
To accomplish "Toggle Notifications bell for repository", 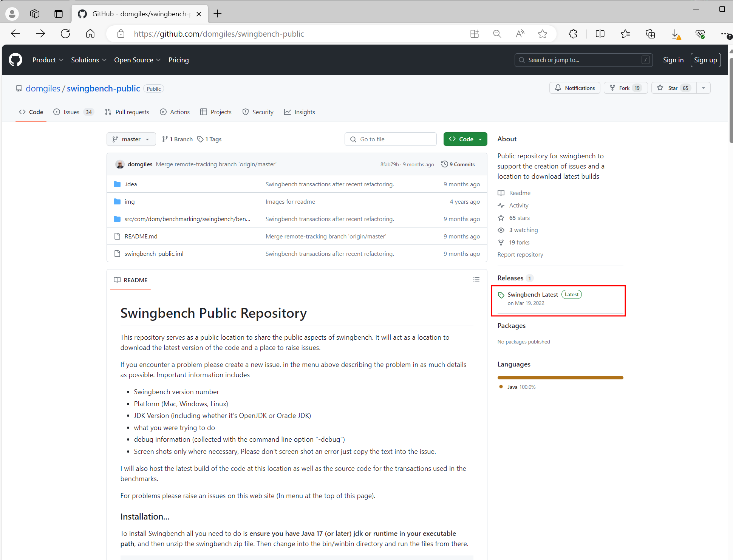I will coord(575,88).
